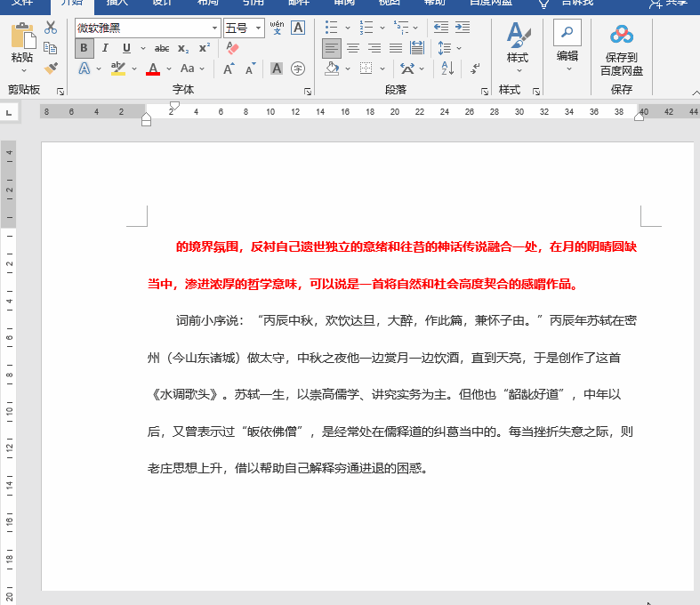Viewport: 700px width, 605px height.
Task: Open Change Case Aa menu
Action: tap(192, 69)
